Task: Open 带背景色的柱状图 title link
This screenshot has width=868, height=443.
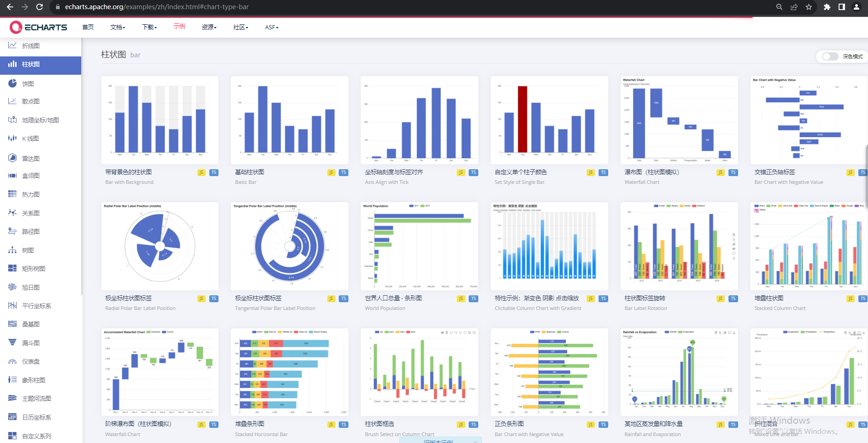Action: (x=129, y=172)
